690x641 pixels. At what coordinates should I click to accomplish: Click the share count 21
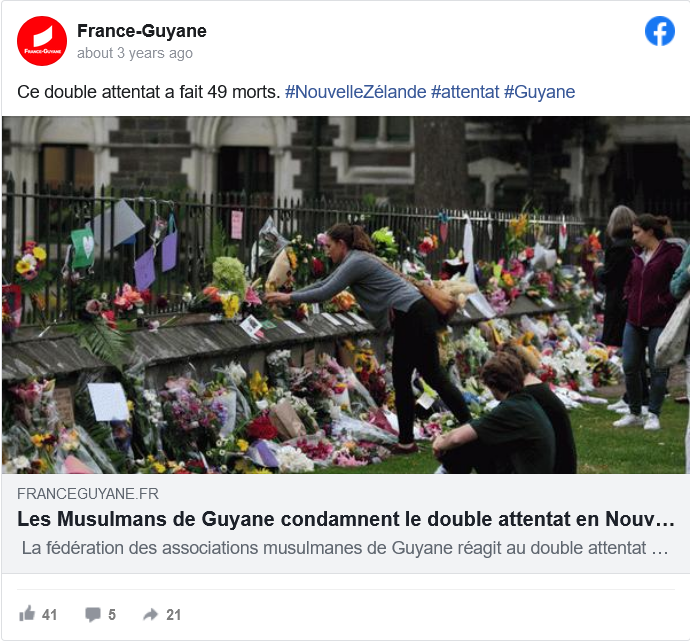pyautogui.click(x=173, y=615)
